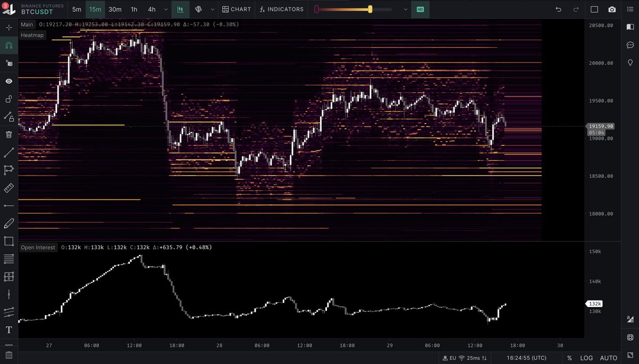The width and height of the screenshot is (639, 364).
Task: Select the trend line drawing tool
Action: tap(9, 152)
